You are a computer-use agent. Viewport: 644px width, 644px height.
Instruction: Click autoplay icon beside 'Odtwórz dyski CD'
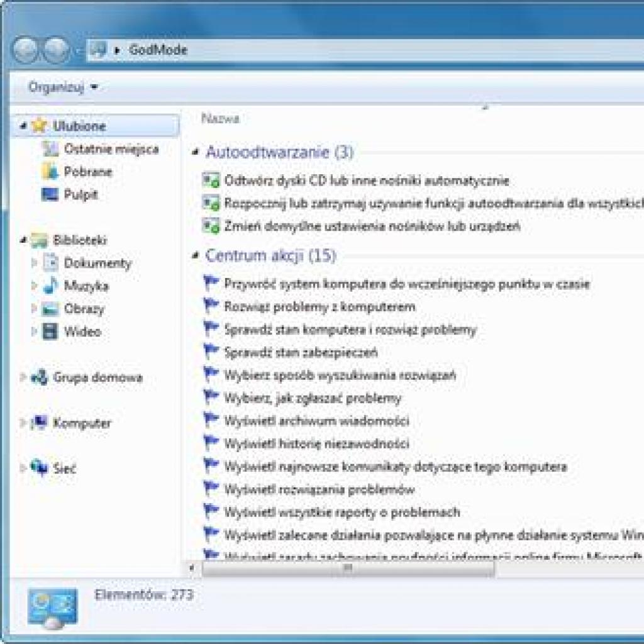pyautogui.click(x=211, y=180)
